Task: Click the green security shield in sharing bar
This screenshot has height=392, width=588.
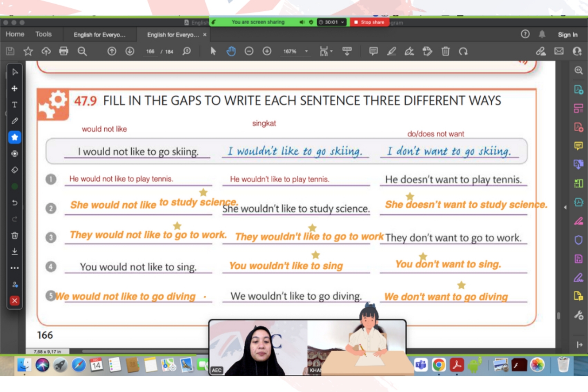Action: pyautogui.click(x=311, y=22)
